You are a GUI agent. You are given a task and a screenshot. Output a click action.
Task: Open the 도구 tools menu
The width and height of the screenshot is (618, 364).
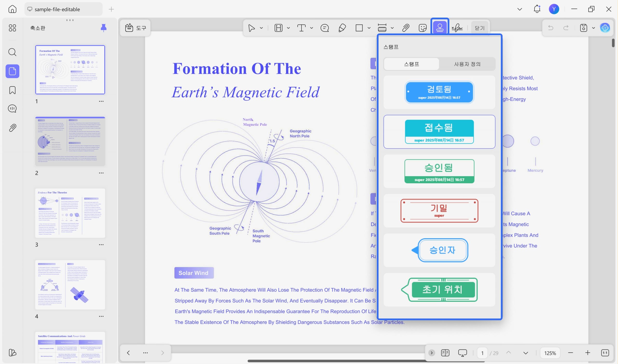(x=135, y=28)
